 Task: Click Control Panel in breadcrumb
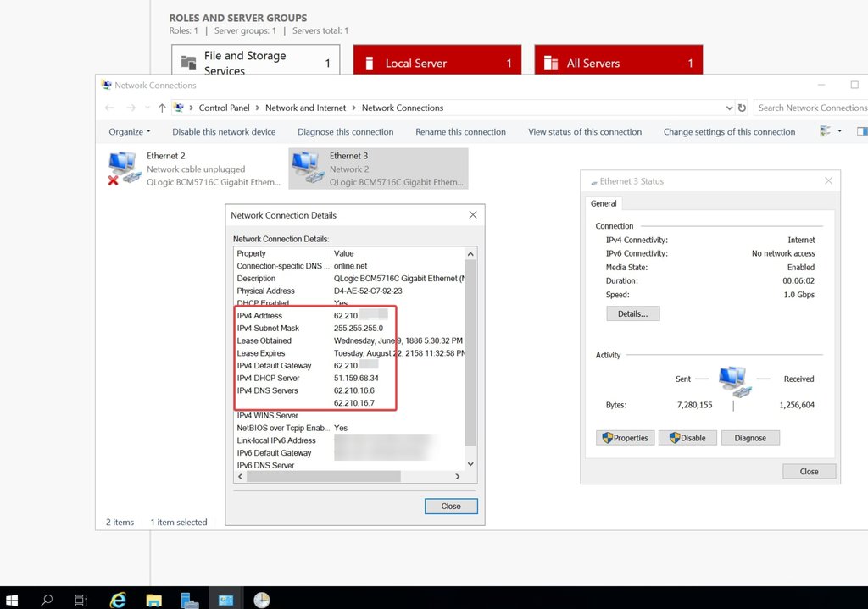coord(224,108)
